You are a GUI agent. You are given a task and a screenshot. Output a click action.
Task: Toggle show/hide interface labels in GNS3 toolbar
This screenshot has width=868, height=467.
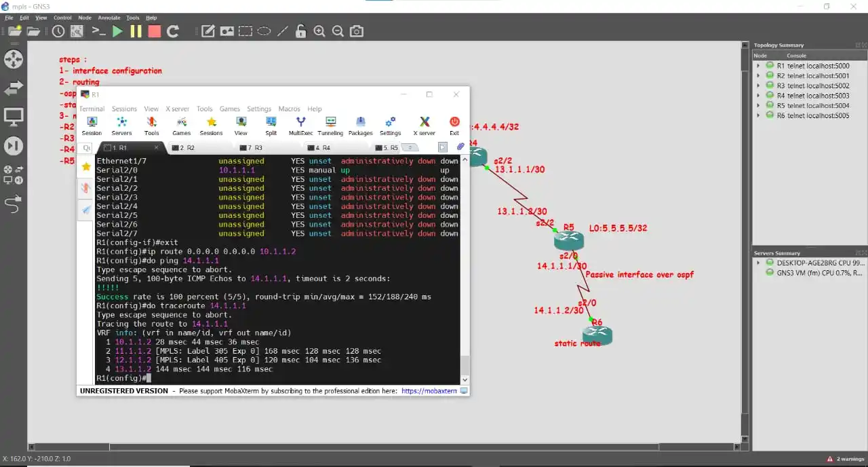click(77, 31)
